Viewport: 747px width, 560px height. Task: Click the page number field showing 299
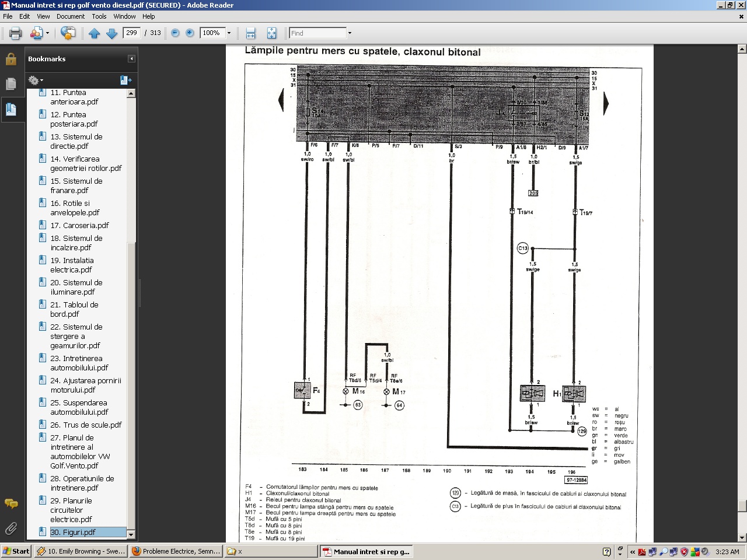132,33
